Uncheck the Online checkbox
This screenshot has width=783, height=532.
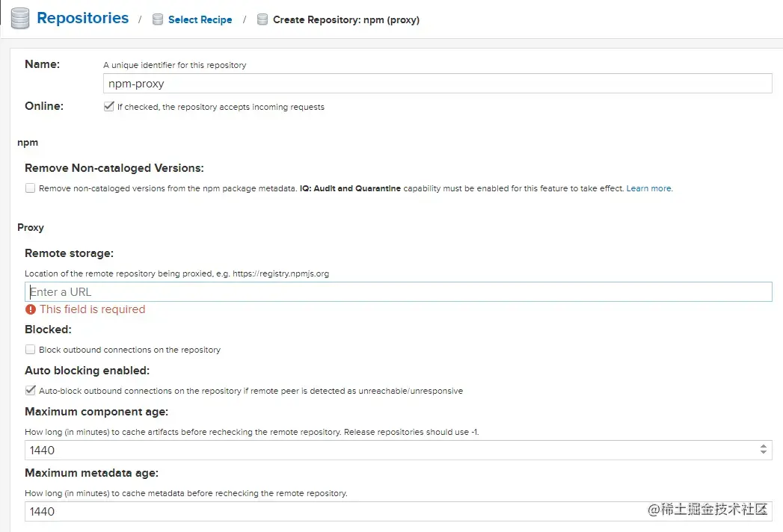(x=109, y=107)
